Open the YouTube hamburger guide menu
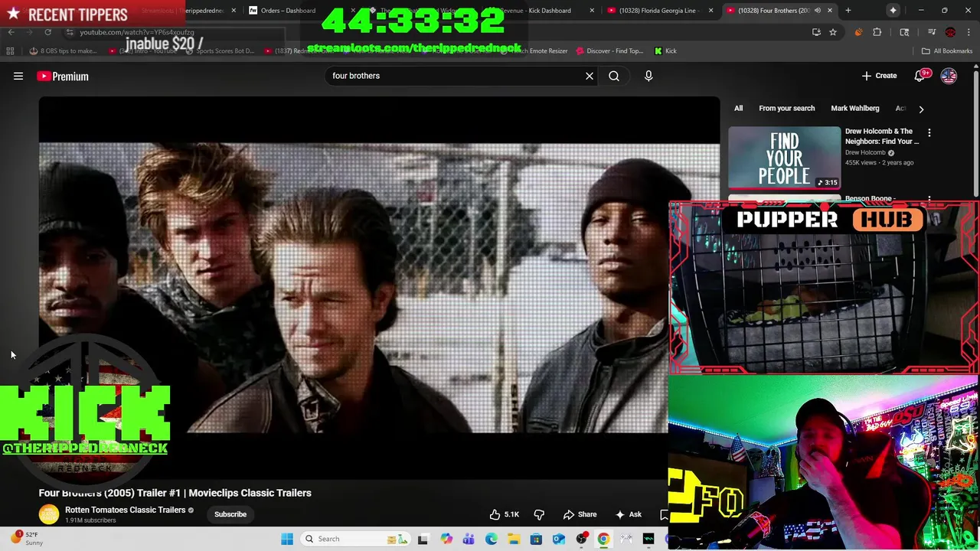 click(18, 76)
